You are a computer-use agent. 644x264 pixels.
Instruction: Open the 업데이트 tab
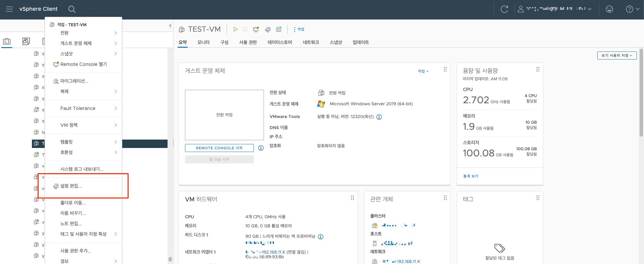point(361,42)
